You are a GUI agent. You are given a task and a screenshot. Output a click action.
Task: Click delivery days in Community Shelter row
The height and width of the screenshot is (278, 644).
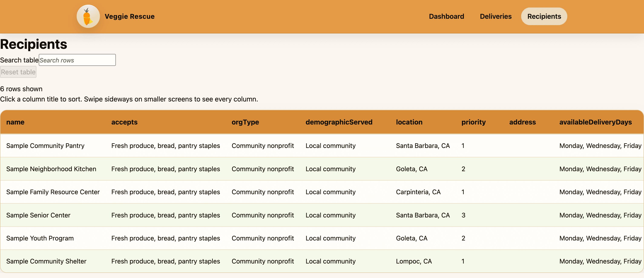click(x=600, y=261)
